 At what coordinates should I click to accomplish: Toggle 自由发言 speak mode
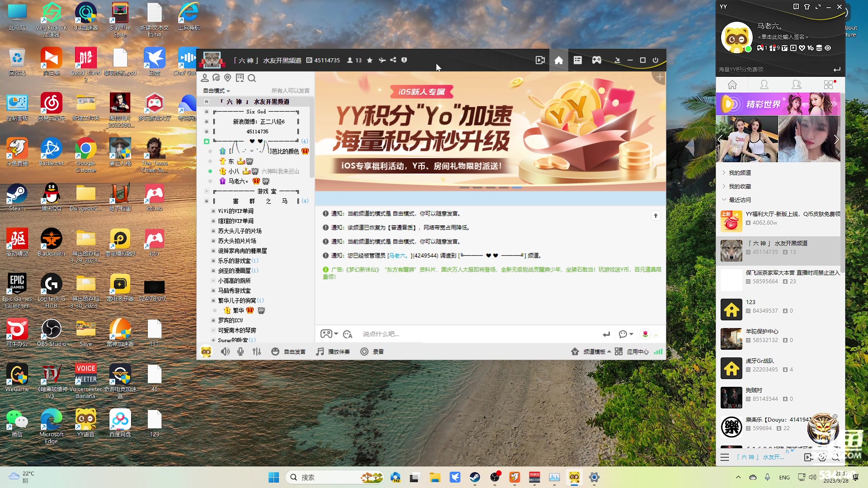pyautogui.click(x=288, y=352)
